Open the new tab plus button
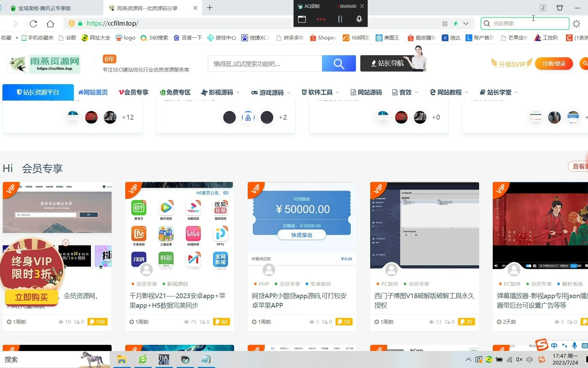Screen dimensions: 588x368 coord(210,7)
